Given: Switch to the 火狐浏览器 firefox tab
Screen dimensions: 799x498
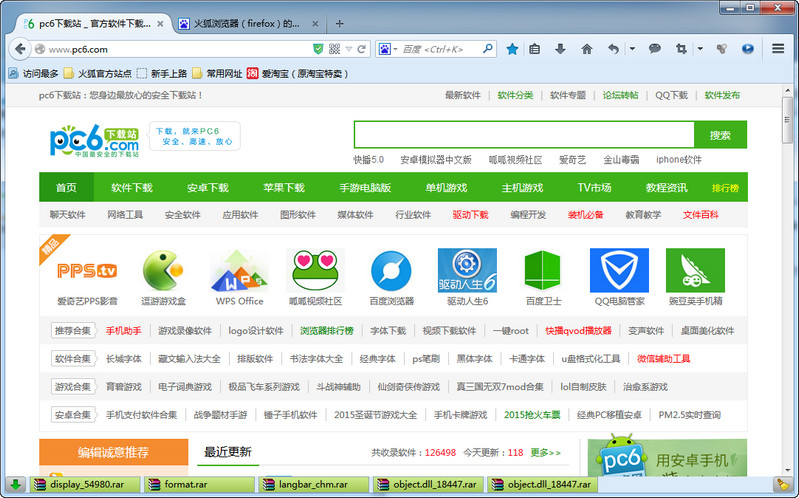Looking at the screenshot, I should (x=245, y=22).
